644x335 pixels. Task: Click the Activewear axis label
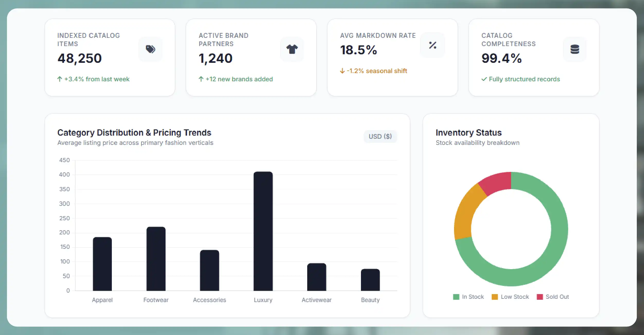pos(317,300)
